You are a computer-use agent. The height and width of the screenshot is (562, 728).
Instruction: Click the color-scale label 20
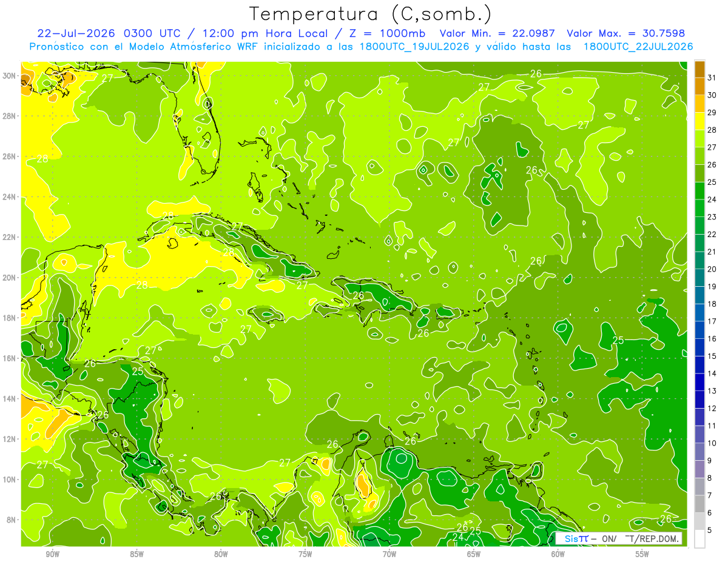[712, 269]
